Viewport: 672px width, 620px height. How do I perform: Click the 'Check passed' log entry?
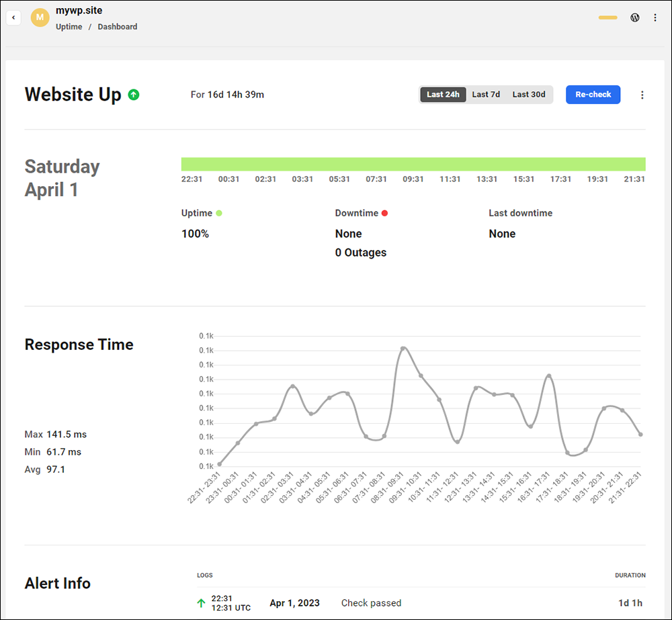371,603
